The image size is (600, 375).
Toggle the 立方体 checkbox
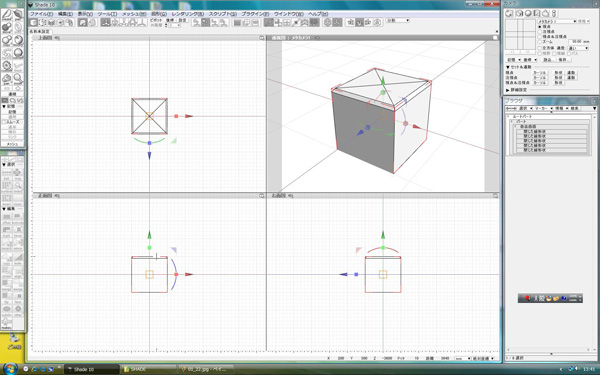[x=540, y=48]
